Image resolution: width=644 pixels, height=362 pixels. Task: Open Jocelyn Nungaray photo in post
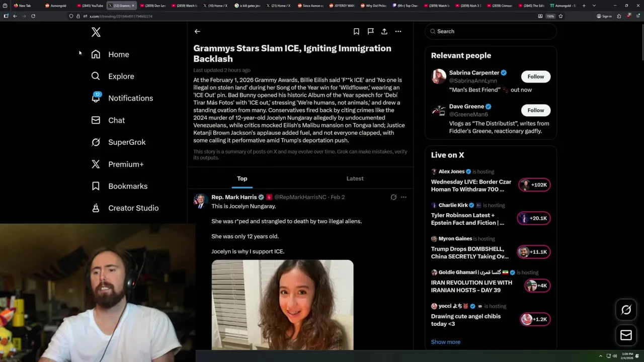[282, 305]
